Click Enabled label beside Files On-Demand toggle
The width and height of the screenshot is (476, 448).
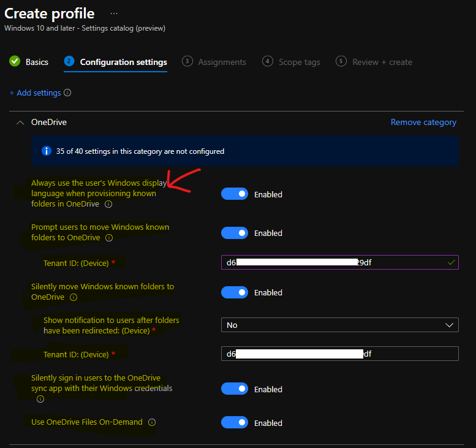pos(268,423)
